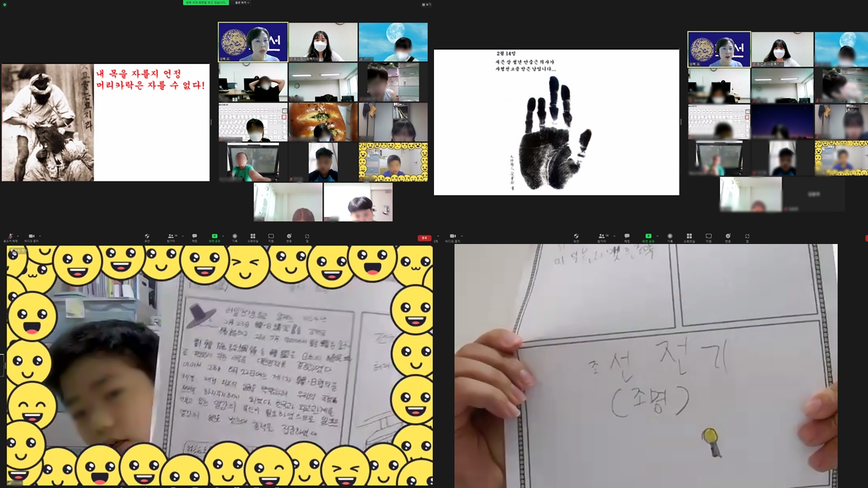
Task: Open the Chat icon in the right toolbar
Action: pos(626,237)
